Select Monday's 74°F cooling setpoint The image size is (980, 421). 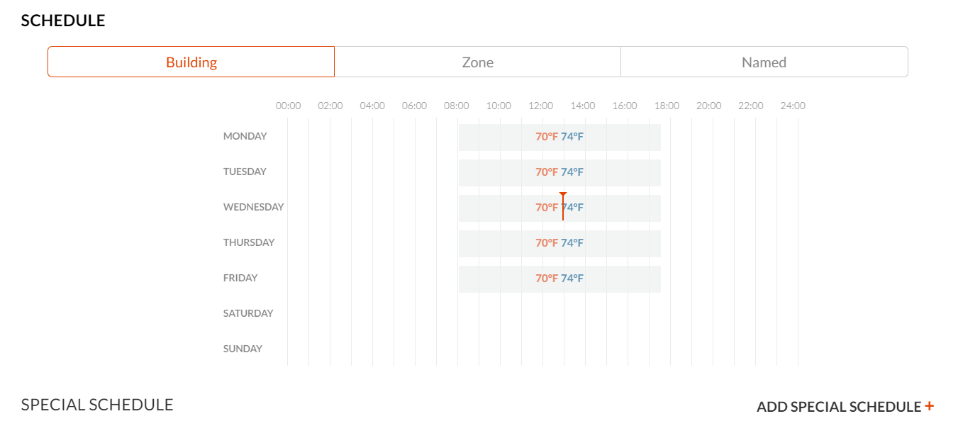572,137
